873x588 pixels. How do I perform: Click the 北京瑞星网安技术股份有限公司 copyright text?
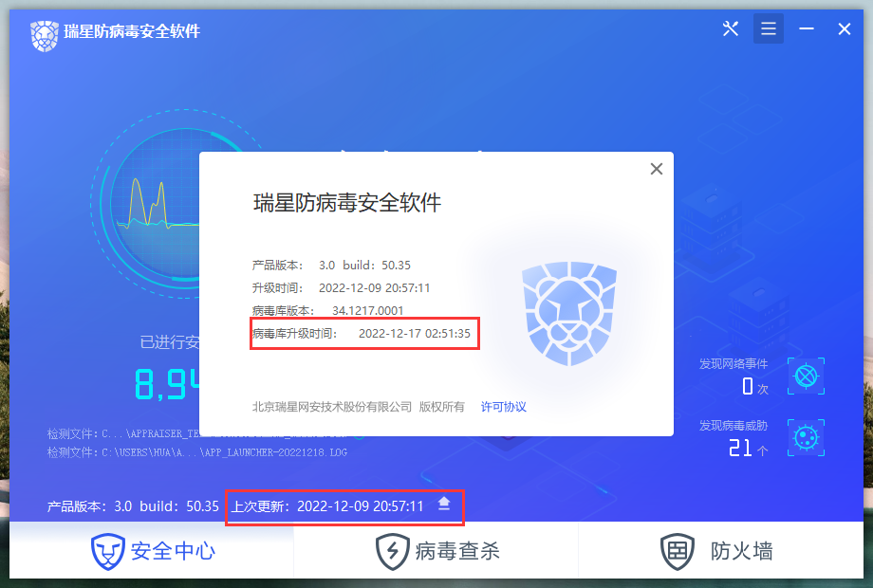332,407
